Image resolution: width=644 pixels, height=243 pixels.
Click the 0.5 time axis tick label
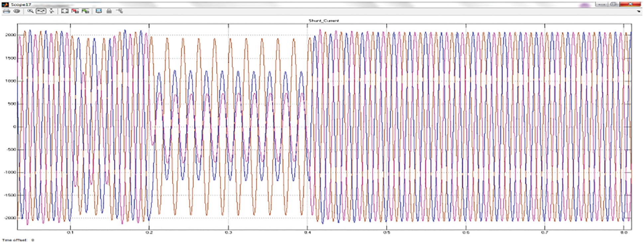click(386, 232)
